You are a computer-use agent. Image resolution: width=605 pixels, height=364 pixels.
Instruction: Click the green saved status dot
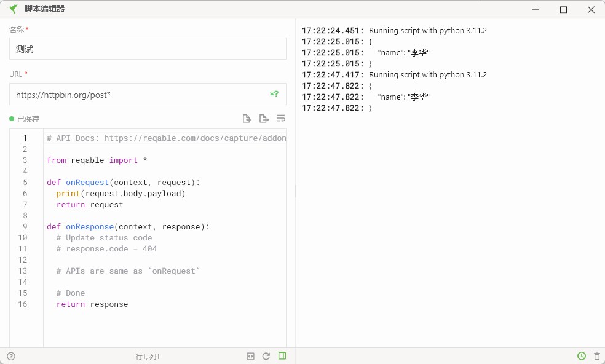pos(11,119)
